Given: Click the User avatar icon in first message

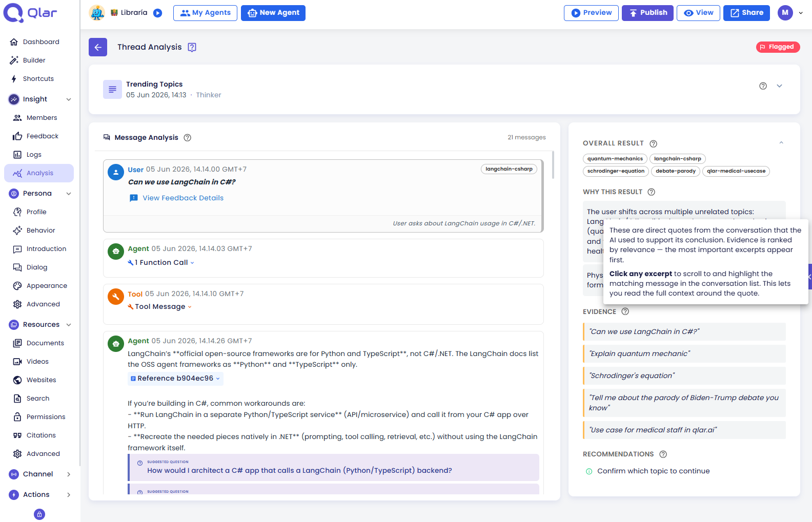Looking at the screenshot, I should coord(116,172).
